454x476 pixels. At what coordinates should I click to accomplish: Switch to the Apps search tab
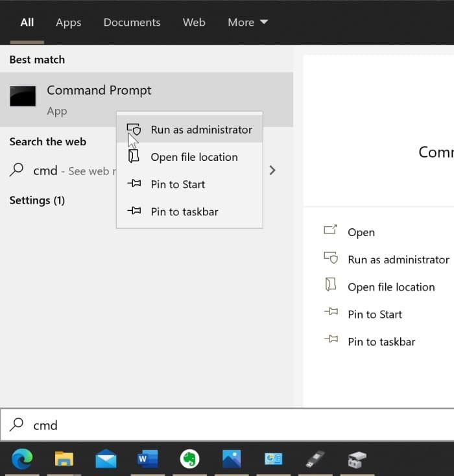[x=69, y=23]
